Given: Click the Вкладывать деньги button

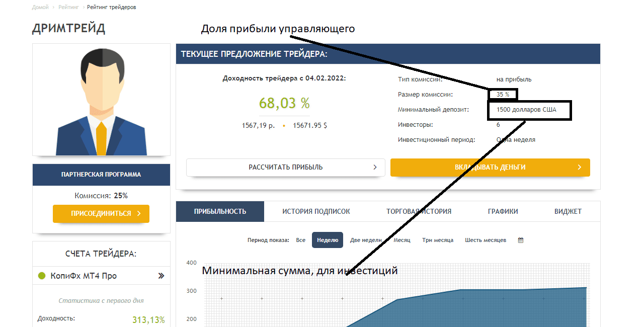Looking at the screenshot, I should click(x=490, y=168).
